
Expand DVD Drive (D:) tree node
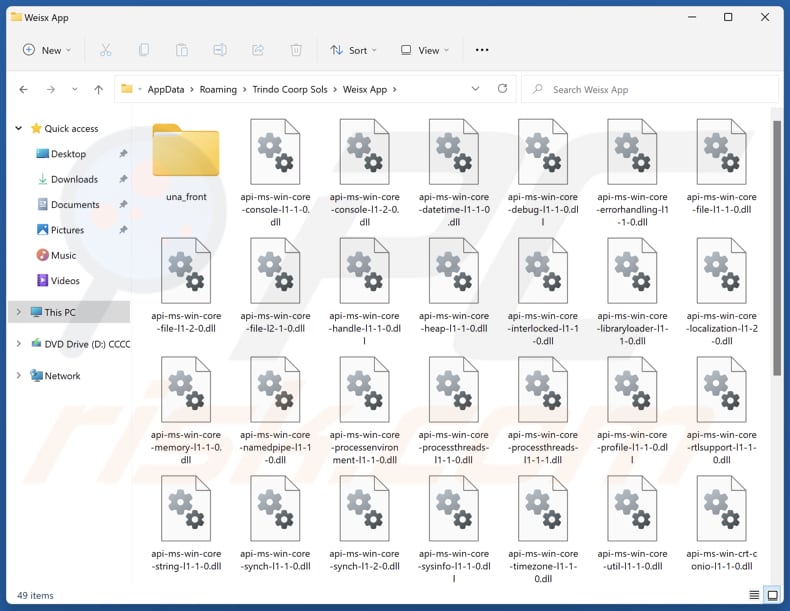tap(19, 344)
